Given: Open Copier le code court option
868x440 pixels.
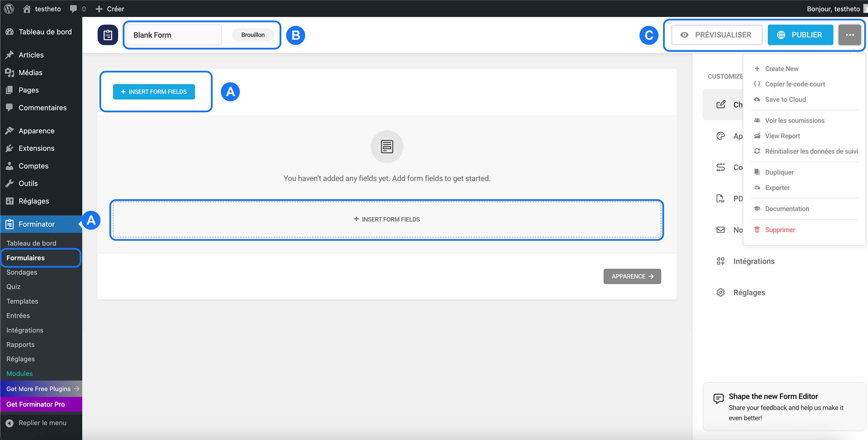Looking at the screenshot, I should coord(795,84).
